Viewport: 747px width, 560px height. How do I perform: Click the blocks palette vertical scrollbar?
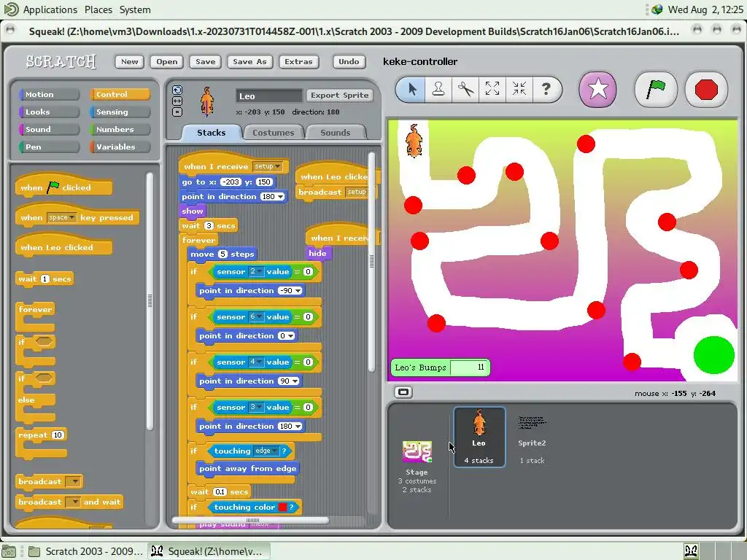pos(150,301)
